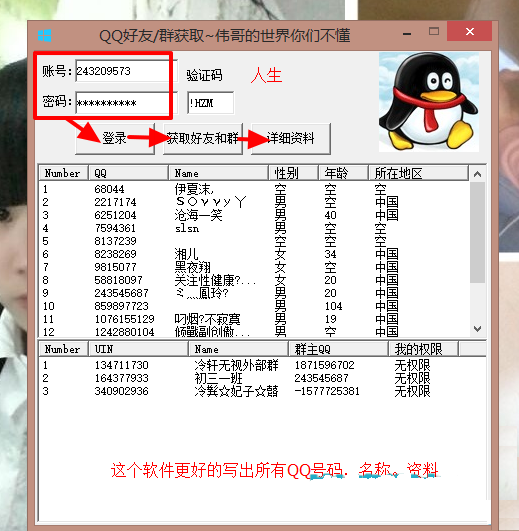
Task: Click the friends list Number column header
Action: coord(64,173)
